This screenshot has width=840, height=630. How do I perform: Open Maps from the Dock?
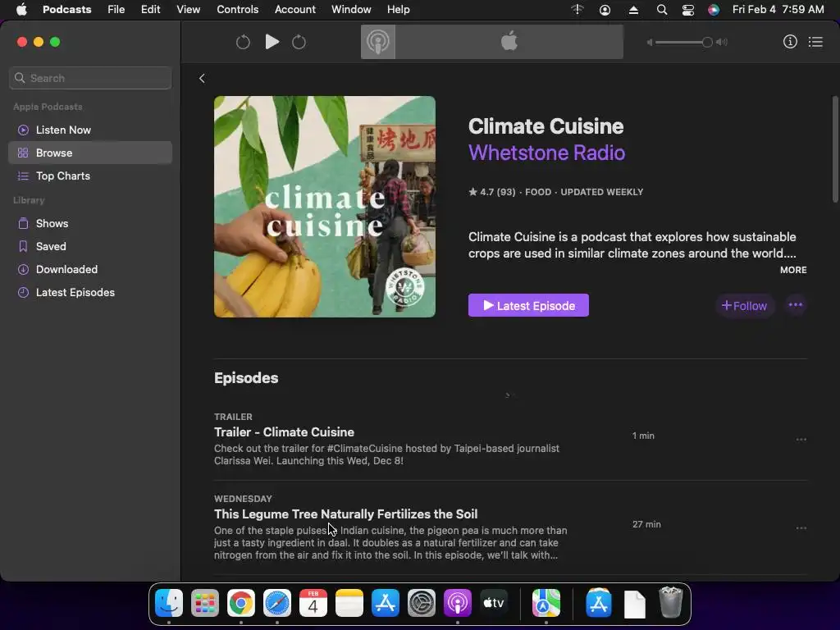pyautogui.click(x=546, y=603)
